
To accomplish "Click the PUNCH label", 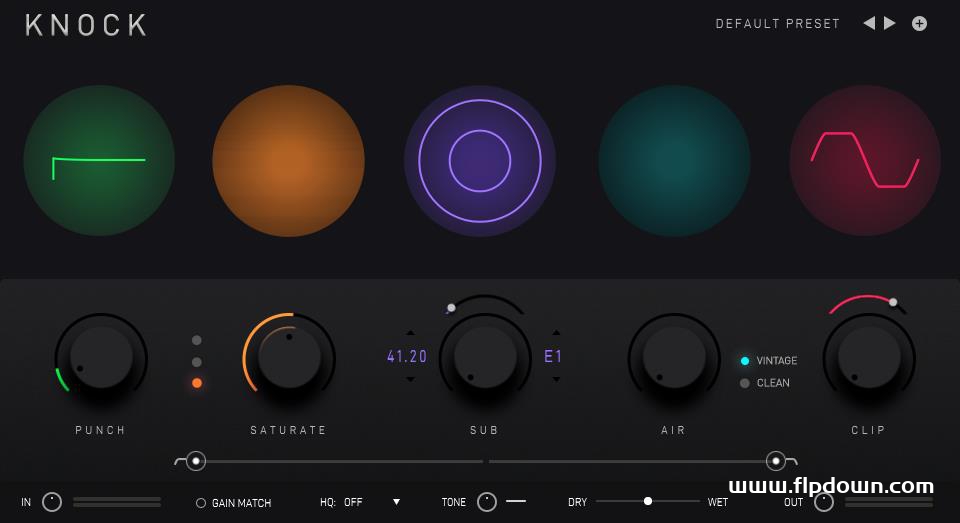I will tap(100, 430).
